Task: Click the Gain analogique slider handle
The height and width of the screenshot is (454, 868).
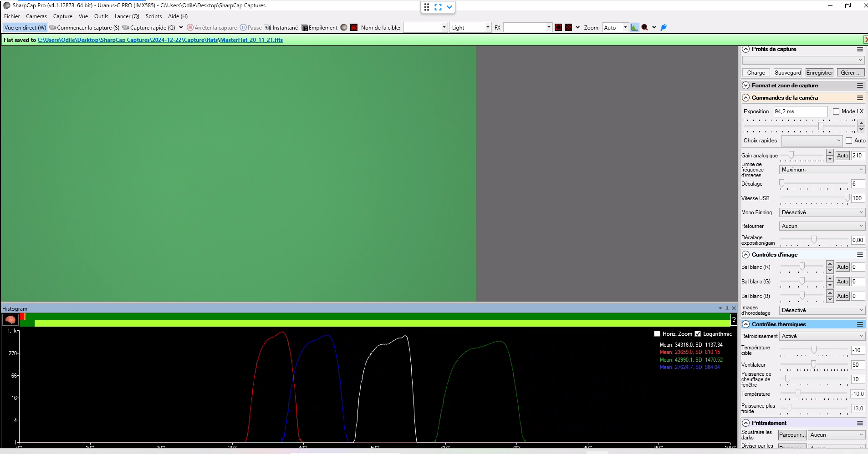Action: (x=791, y=155)
